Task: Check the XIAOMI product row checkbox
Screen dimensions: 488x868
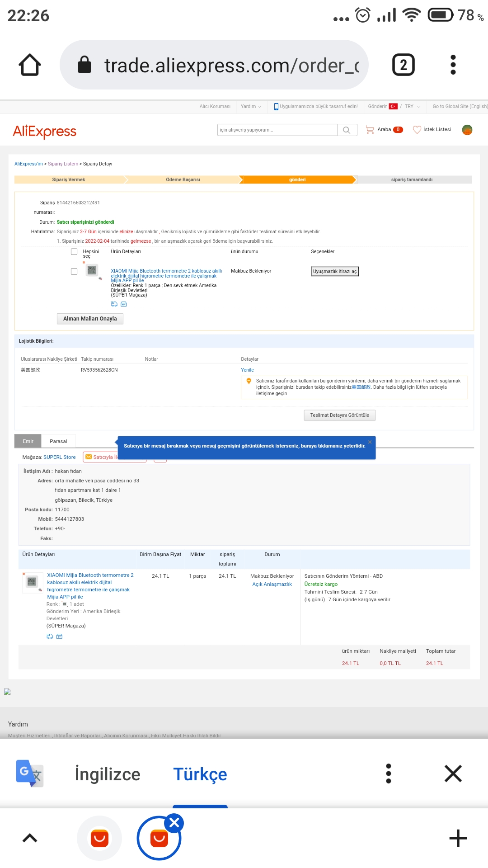Action: pyautogui.click(x=74, y=271)
